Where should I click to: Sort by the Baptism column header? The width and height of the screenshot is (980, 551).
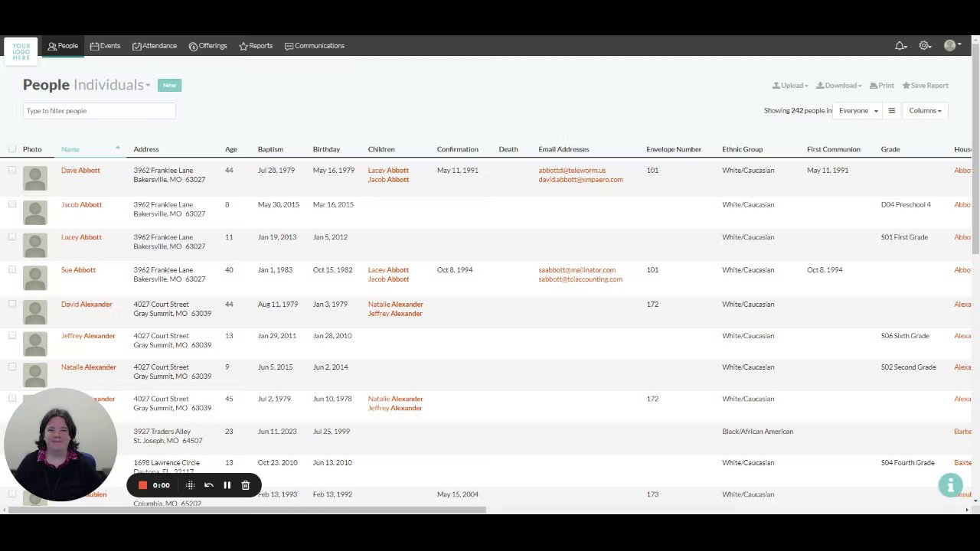[x=270, y=149]
